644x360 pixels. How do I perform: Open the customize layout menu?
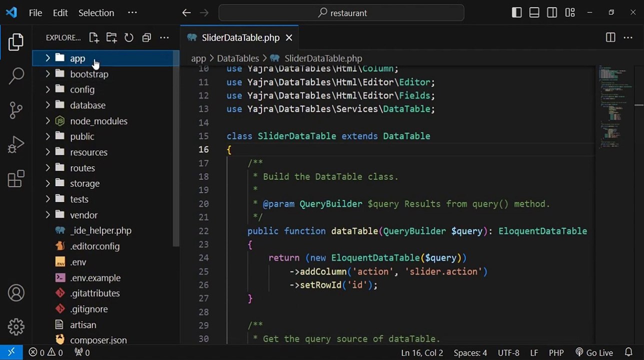(x=570, y=12)
